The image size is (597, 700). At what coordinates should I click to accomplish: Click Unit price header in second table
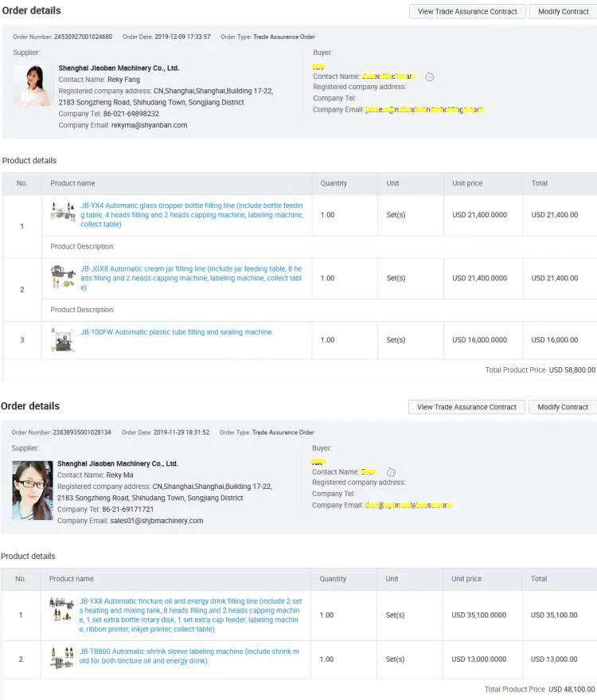pyautogui.click(x=466, y=579)
